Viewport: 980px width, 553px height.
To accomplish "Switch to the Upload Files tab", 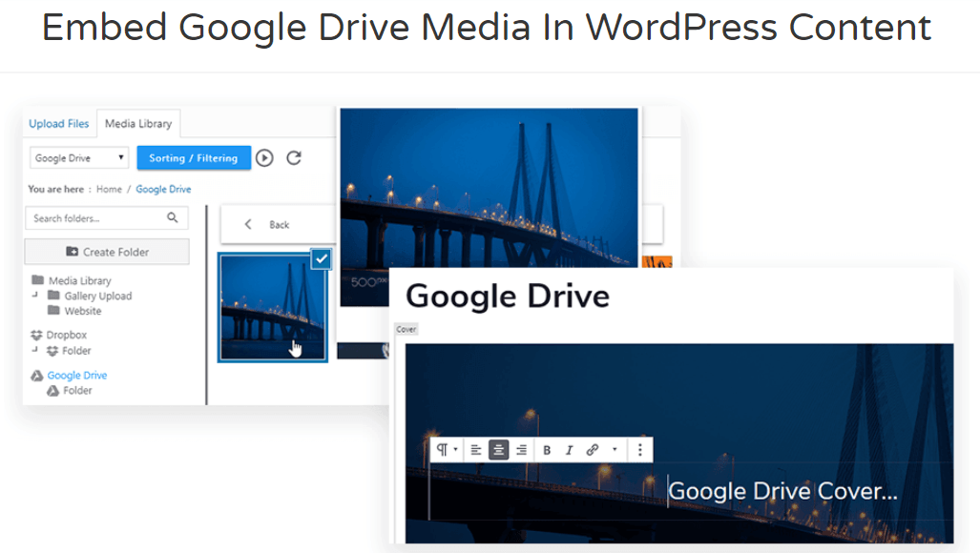I will tap(59, 124).
